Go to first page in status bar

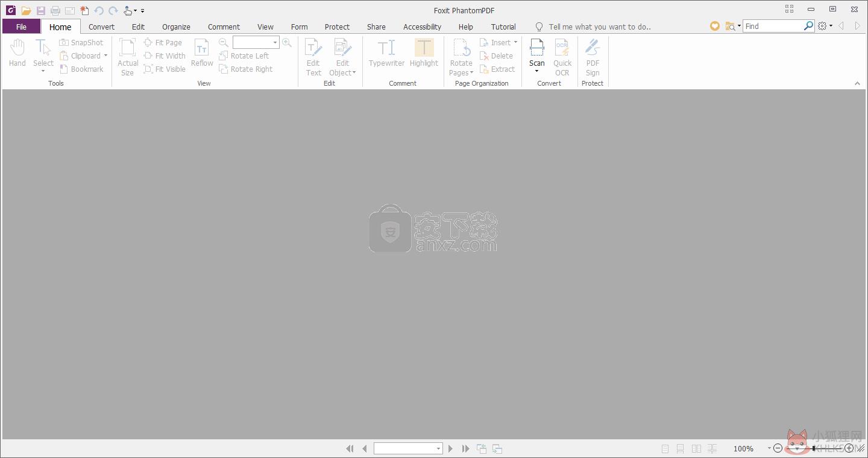click(350, 448)
